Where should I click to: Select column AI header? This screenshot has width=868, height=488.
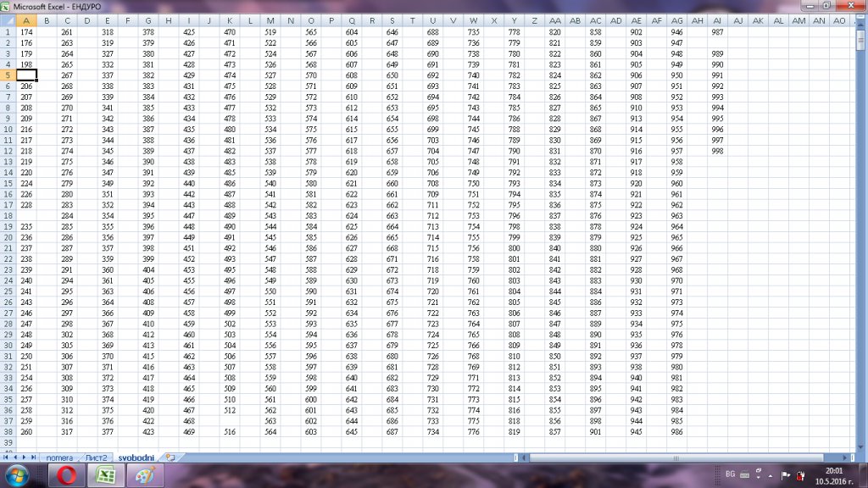pyautogui.click(x=717, y=20)
